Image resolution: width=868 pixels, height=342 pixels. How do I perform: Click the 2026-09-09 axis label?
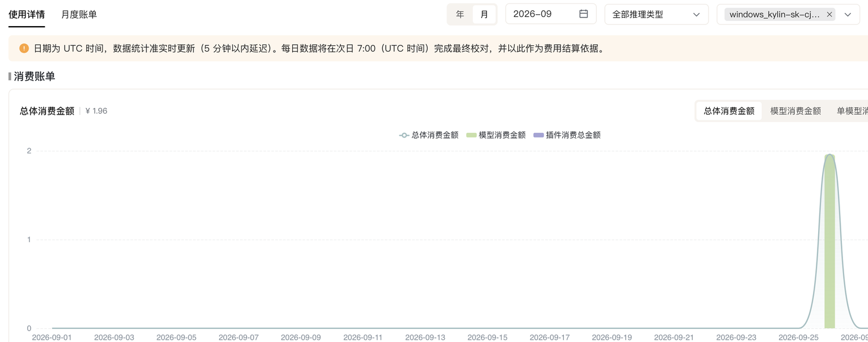click(301, 337)
